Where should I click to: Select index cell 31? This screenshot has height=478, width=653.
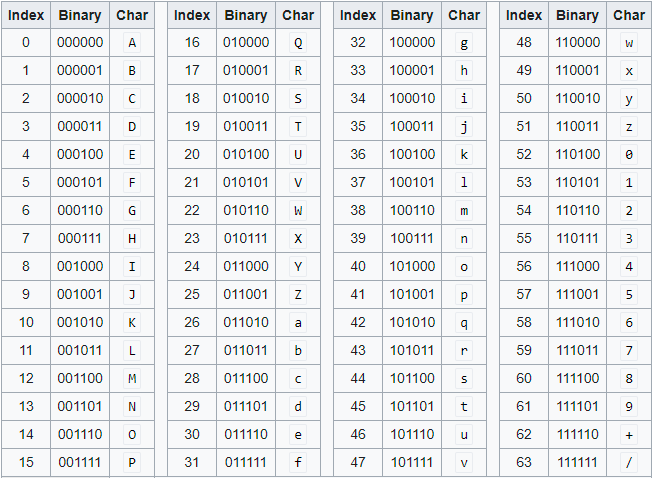[192, 462]
